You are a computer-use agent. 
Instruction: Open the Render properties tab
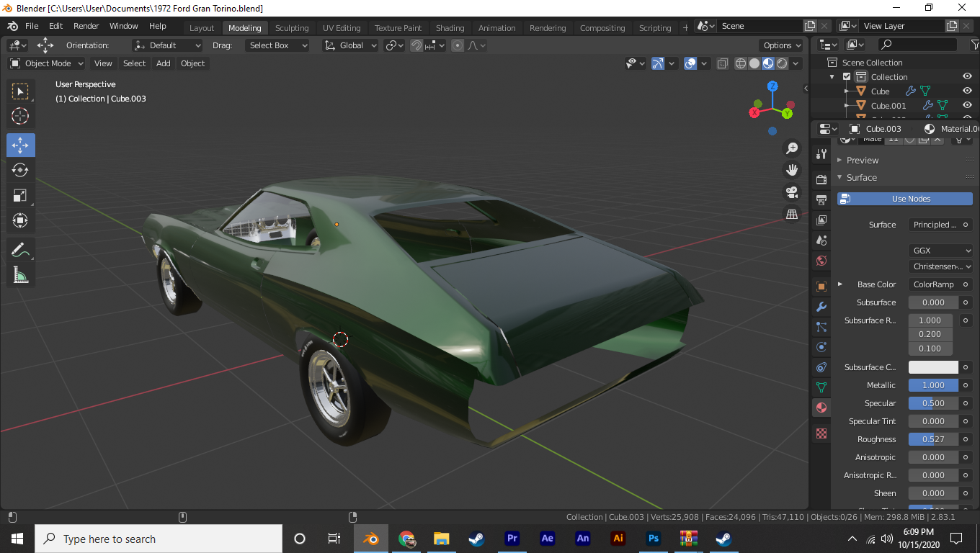click(x=821, y=179)
